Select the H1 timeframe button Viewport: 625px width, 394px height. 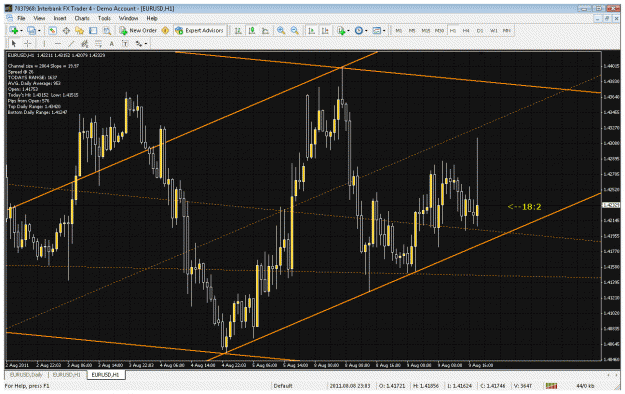click(453, 31)
